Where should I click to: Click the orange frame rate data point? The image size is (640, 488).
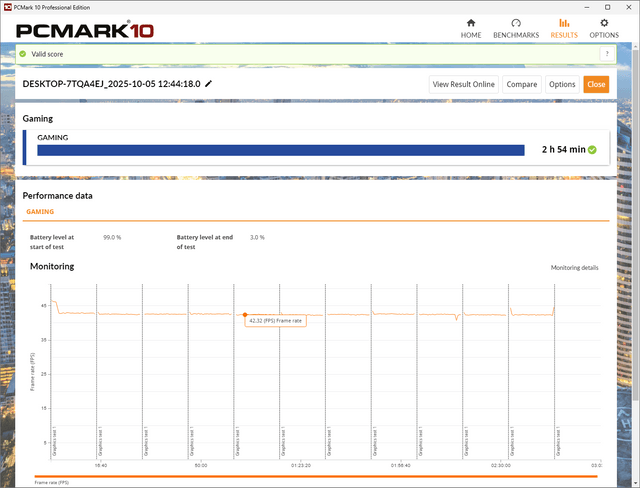[245, 315]
